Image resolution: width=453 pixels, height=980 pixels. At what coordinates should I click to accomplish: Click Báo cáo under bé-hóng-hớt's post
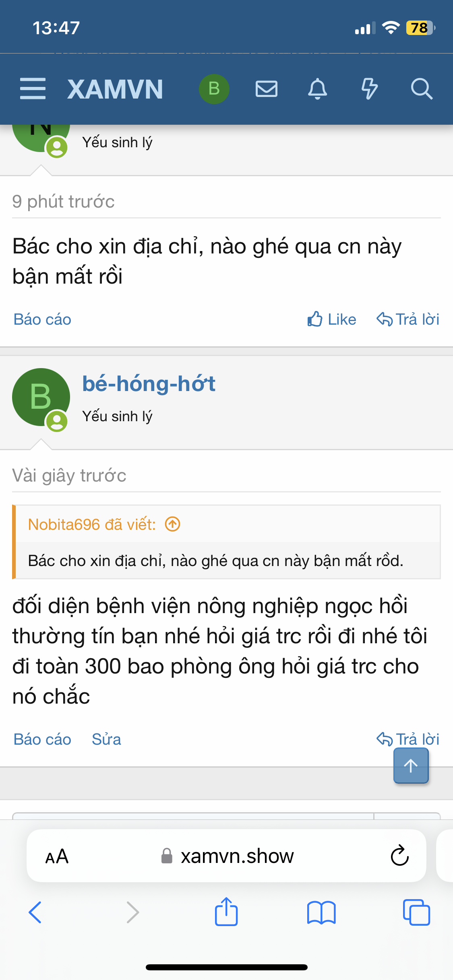[x=42, y=739]
